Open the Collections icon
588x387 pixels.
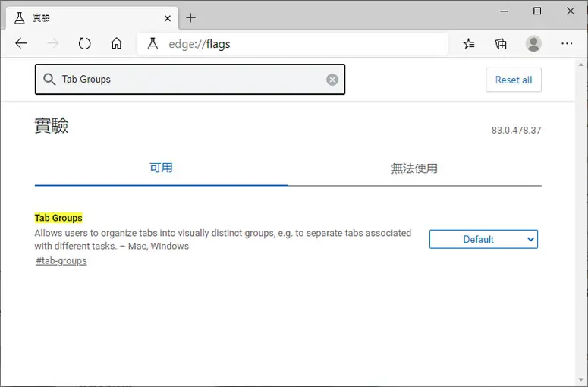click(x=501, y=44)
